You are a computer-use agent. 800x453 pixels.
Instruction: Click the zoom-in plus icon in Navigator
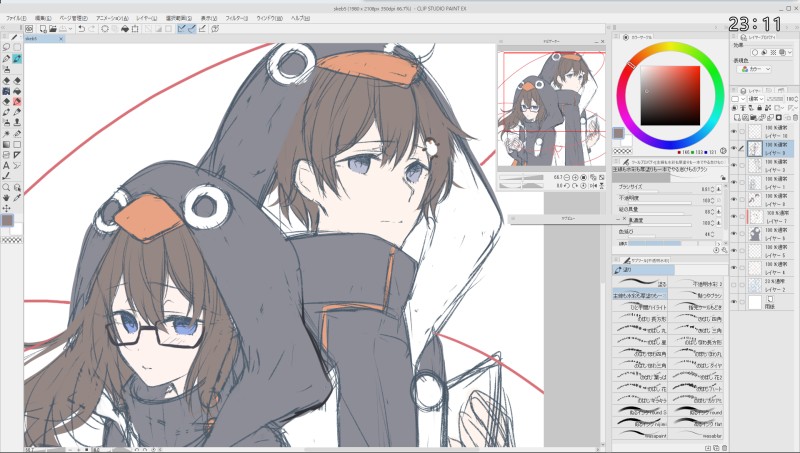(x=575, y=178)
